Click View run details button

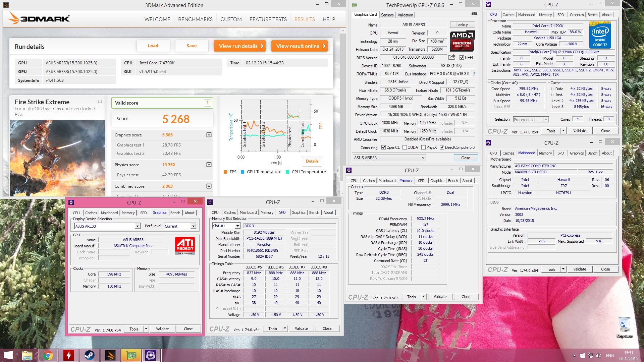point(240,46)
